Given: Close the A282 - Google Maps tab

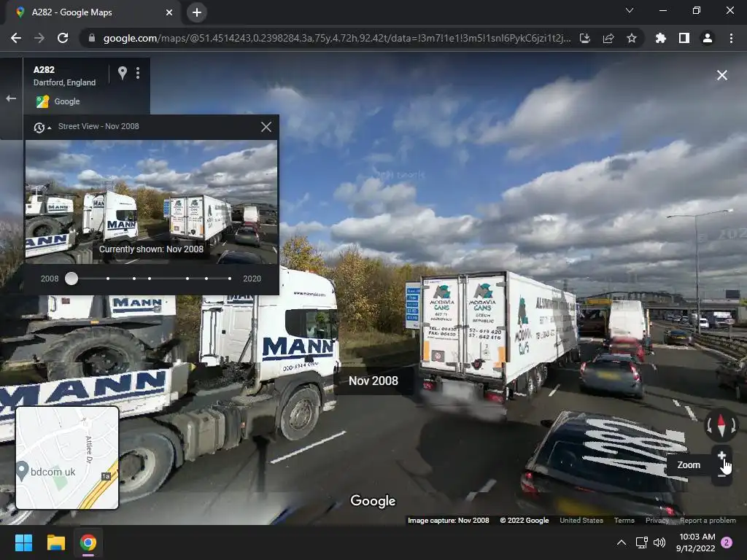Looking at the screenshot, I should click(x=169, y=12).
